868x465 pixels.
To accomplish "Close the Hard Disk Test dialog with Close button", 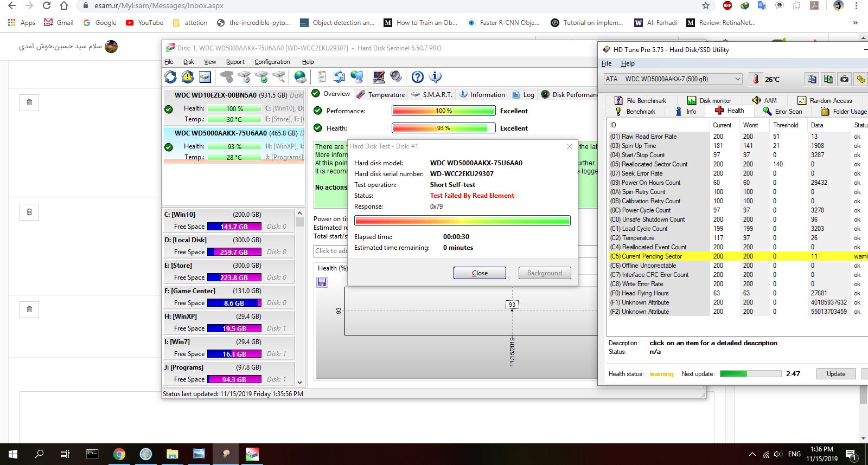I will [480, 273].
